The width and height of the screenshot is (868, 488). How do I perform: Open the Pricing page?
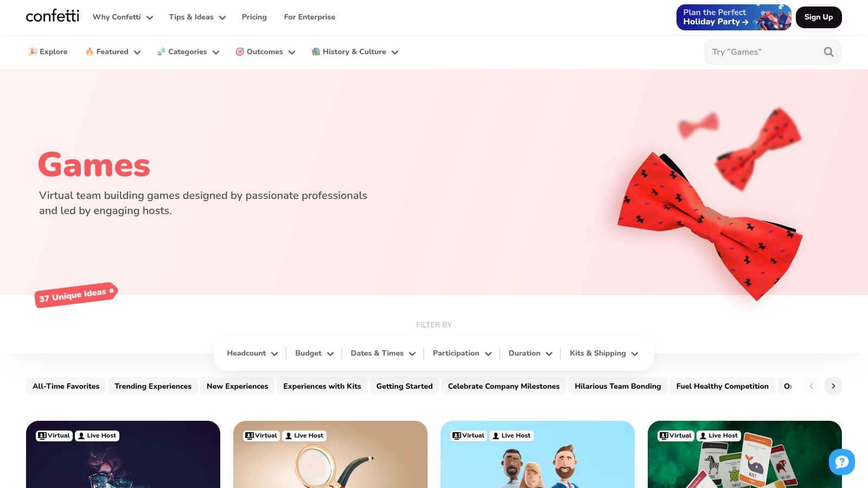(254, 17)
